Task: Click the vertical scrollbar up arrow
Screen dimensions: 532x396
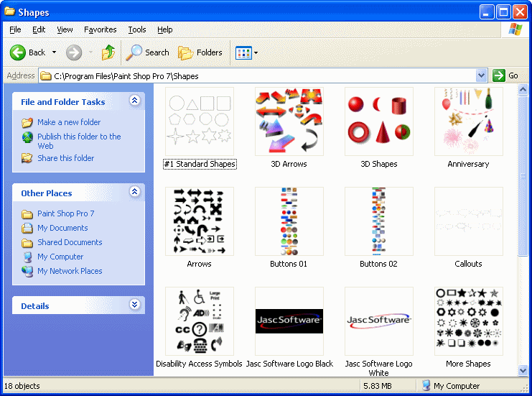Action: (x=523, y=90)
